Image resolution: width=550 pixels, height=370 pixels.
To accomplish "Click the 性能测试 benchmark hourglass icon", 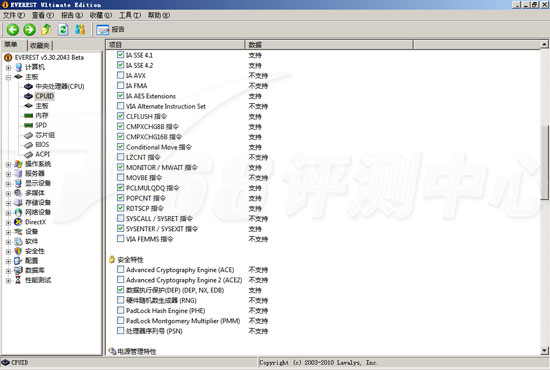I will click(18, 280).
